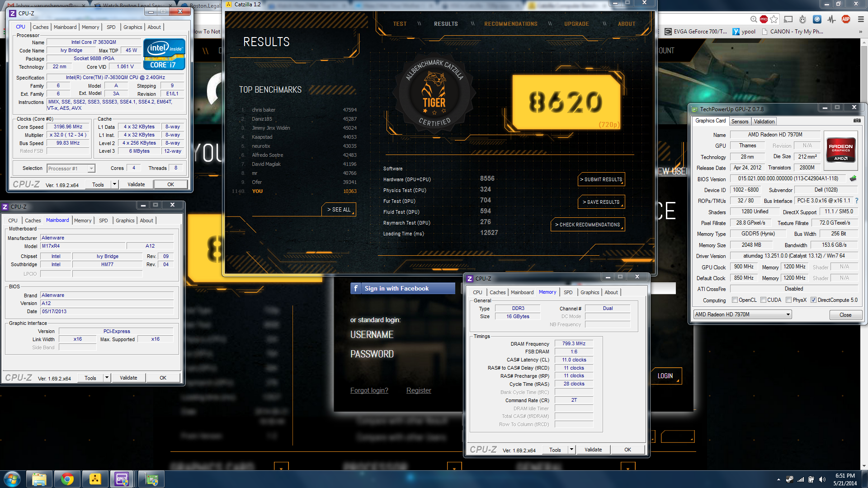Open Tools dropdown arrow in CPU-Z CPU window
The height and width of the screenshot is (488, 868).
click(114, 184)
